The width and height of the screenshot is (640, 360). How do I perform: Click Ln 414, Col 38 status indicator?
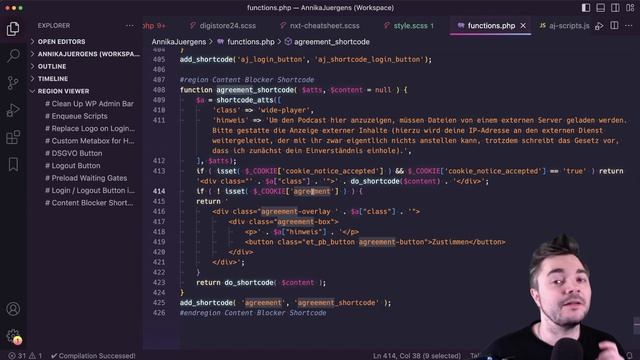click(x=417, y=356)
